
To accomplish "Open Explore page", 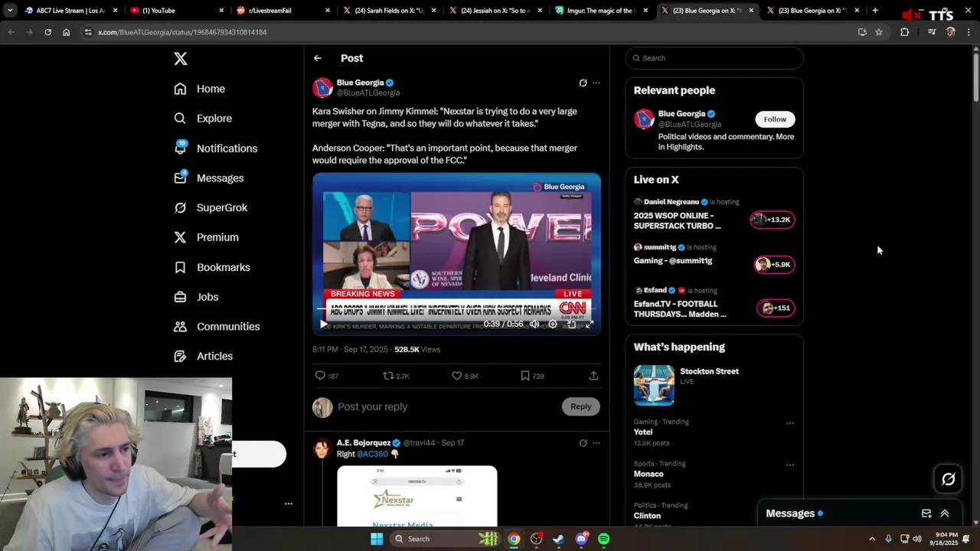I will click(x=202, y=119).
